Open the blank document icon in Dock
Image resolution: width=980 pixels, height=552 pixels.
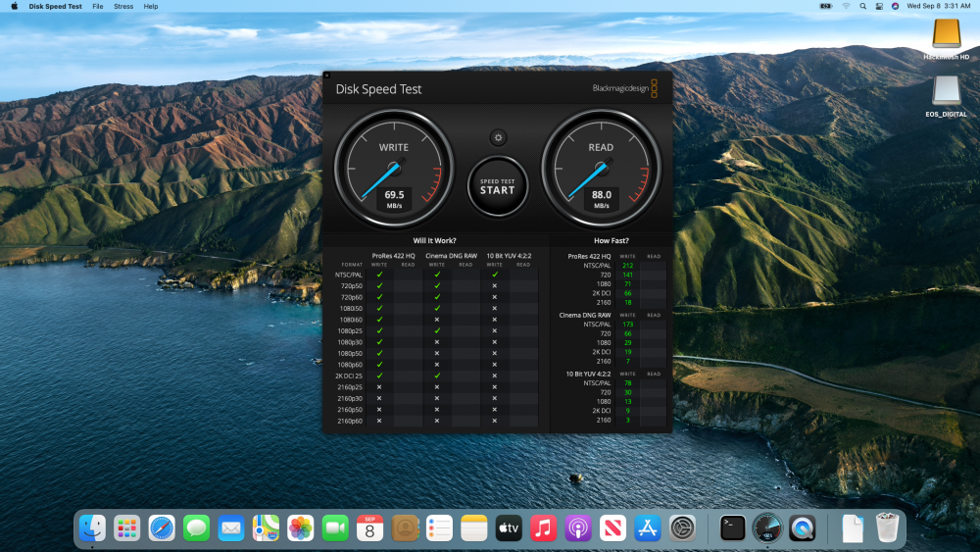[853, 528]
